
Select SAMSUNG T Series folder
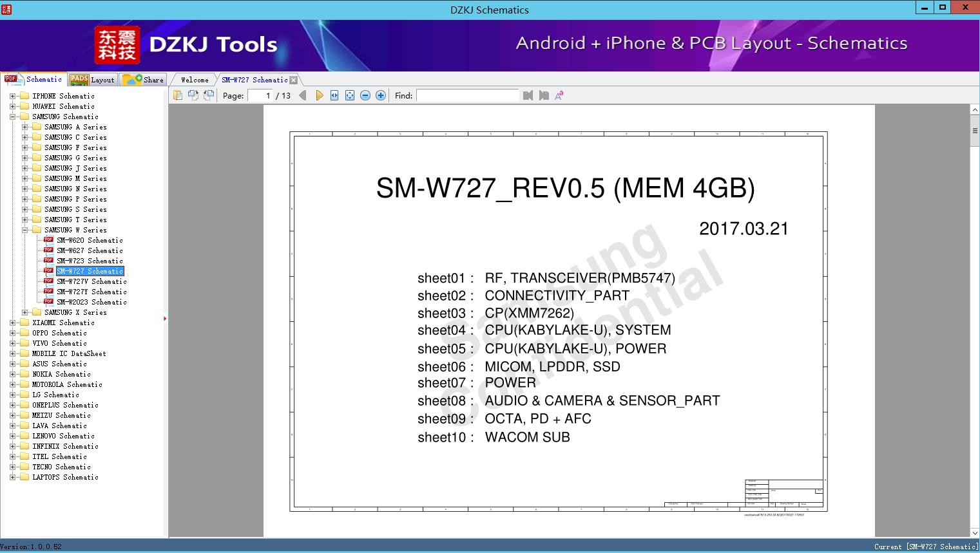pyautogui.click(x=75, y=220)
